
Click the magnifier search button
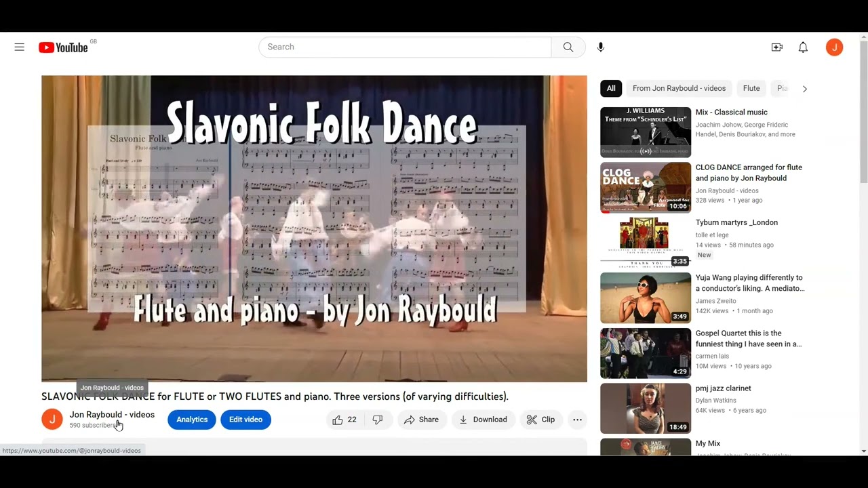pos(568,47)
